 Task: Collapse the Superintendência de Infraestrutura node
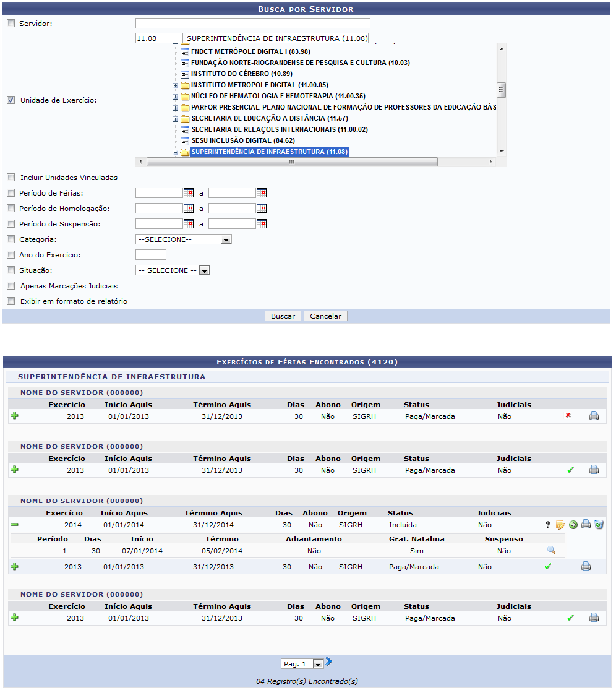pyautogui.click(x=176, y=152)
